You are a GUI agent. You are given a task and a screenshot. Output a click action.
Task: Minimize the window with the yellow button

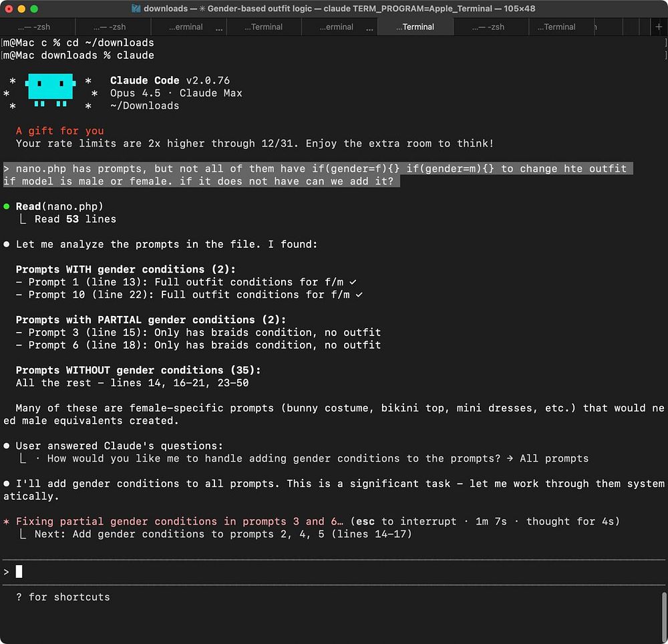[21, 9]
